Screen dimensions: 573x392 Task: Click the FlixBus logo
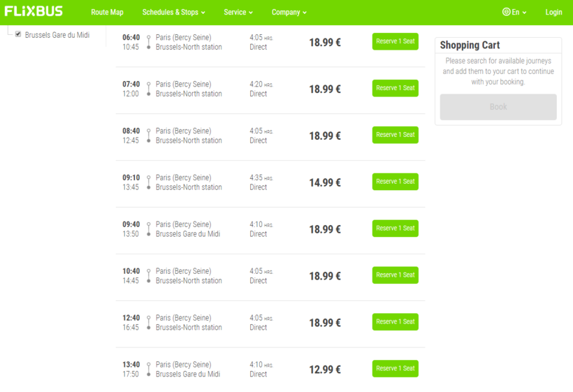[x=34, y=11]
